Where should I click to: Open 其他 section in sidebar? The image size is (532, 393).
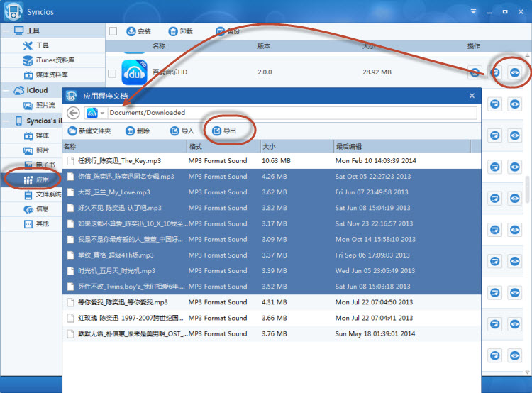coord(36,223)
